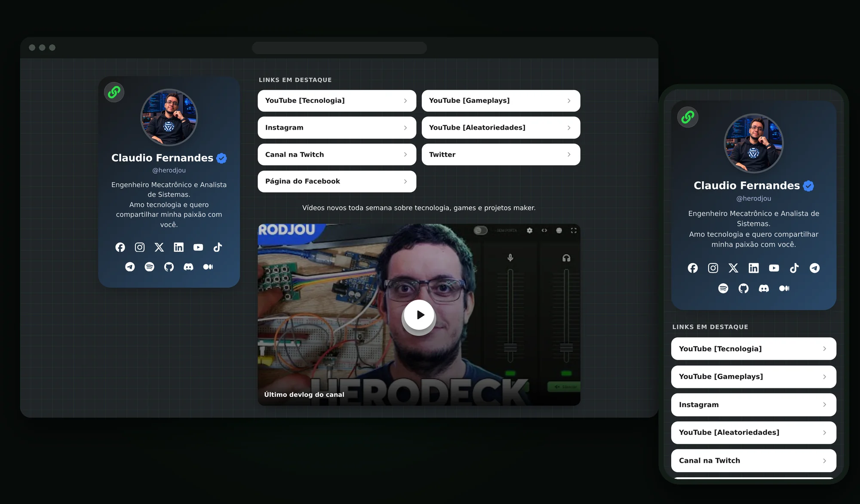Open YouTube icon in mobile preview
The image size is (860, 504).
(774, 268)
